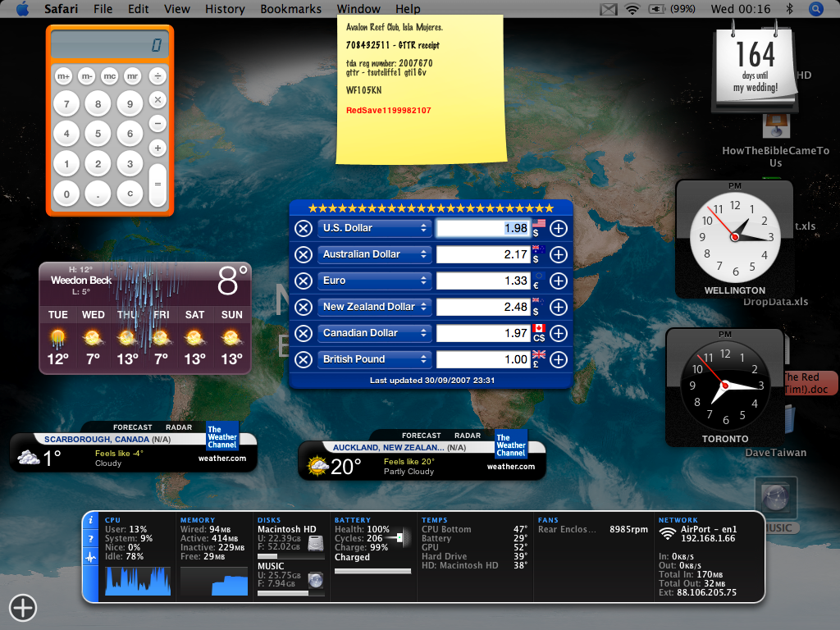Click the calculator 7 key
The image size is (840, 630).
click(66, 103)
